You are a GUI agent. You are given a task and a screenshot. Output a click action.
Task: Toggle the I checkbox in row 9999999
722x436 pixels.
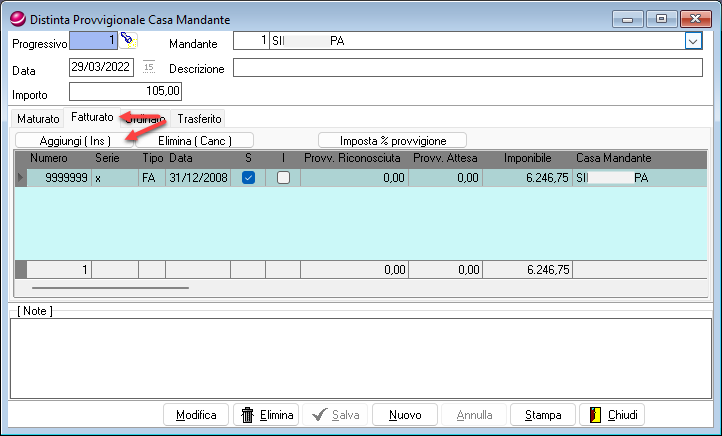[x=283, y=178]
